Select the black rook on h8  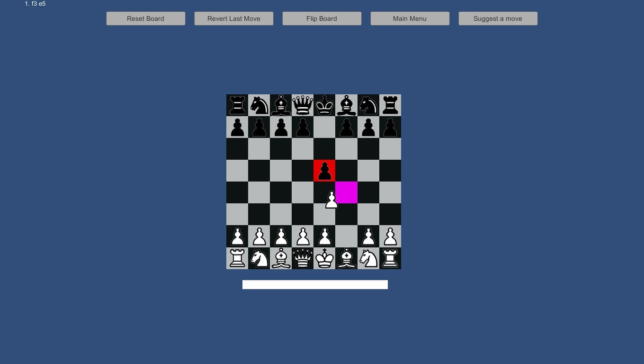[x=390, y=105]
